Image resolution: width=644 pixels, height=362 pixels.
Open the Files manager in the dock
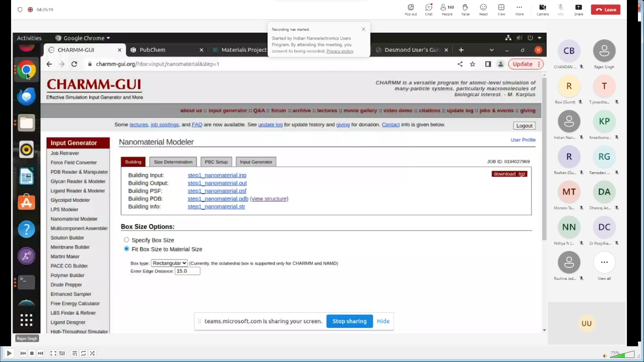click(x=26, y=123)
